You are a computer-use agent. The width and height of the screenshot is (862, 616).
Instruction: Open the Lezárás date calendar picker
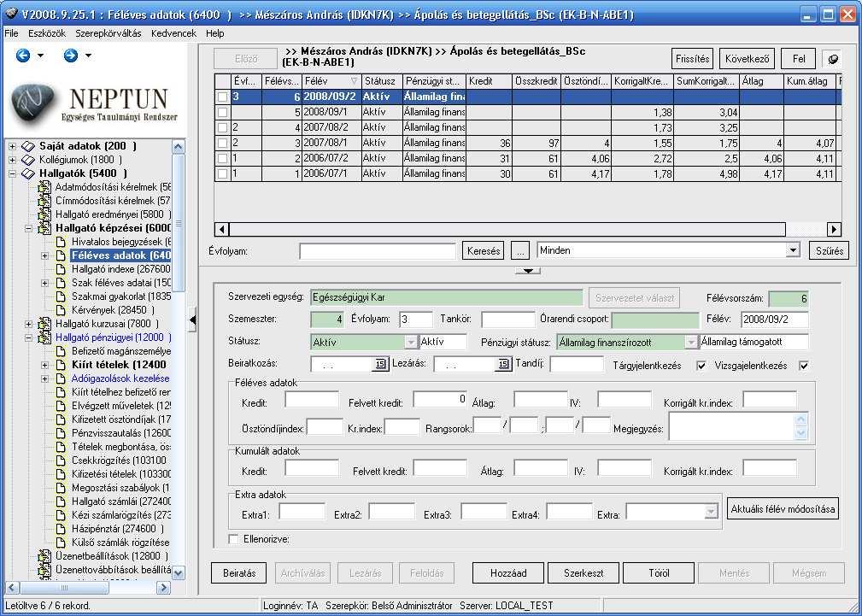click(x=503, y=364)
